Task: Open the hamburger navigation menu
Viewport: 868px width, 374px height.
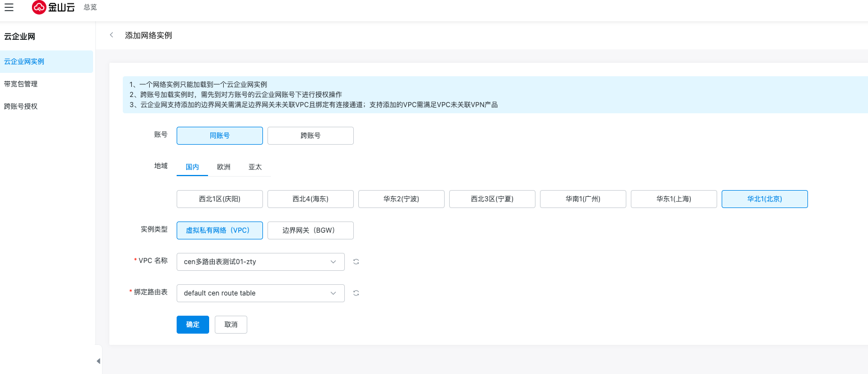Action: click(9, 7)
